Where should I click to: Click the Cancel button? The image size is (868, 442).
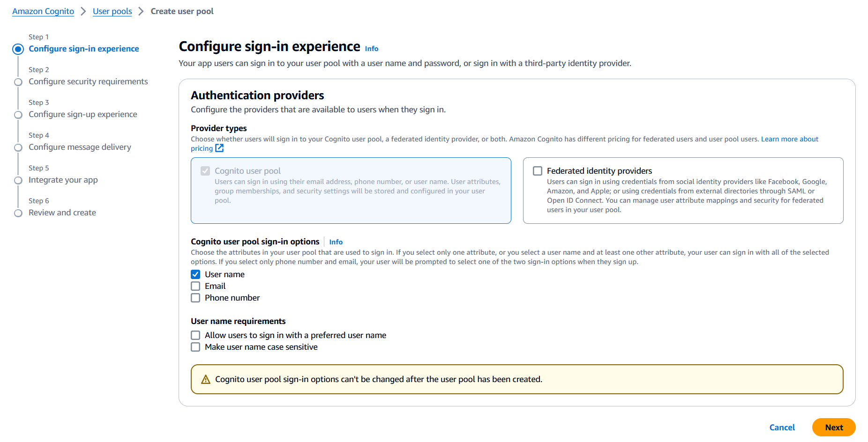click(782, 427)
